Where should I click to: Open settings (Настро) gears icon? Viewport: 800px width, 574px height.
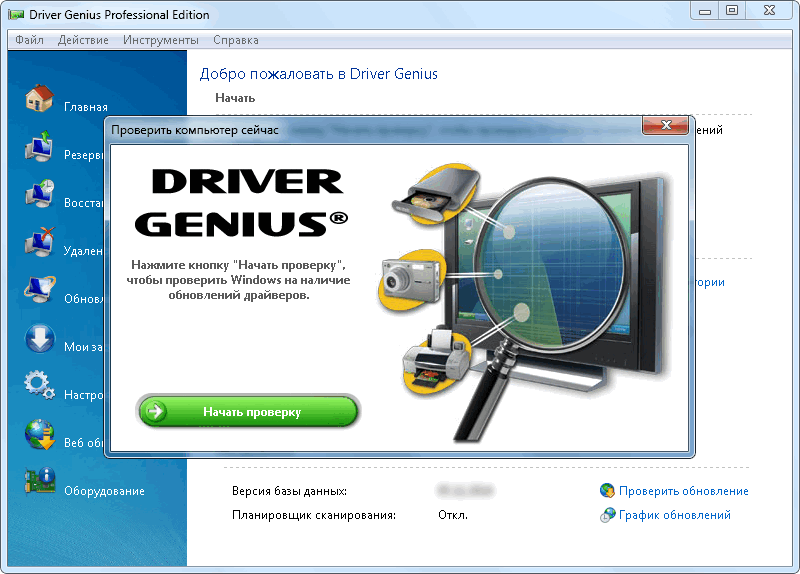[40, 386]
